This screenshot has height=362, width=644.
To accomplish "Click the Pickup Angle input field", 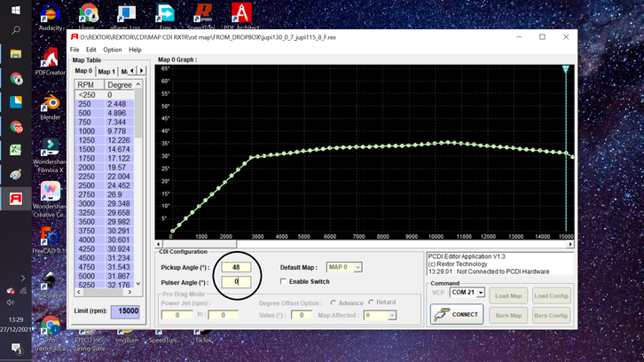I will coord(237,267).
